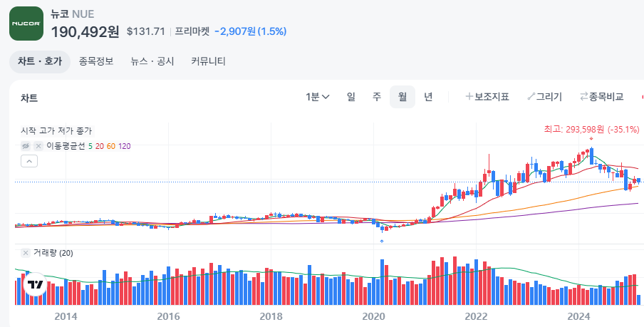
Task: Click the 5-period moving average label
Action: [90, 146]
